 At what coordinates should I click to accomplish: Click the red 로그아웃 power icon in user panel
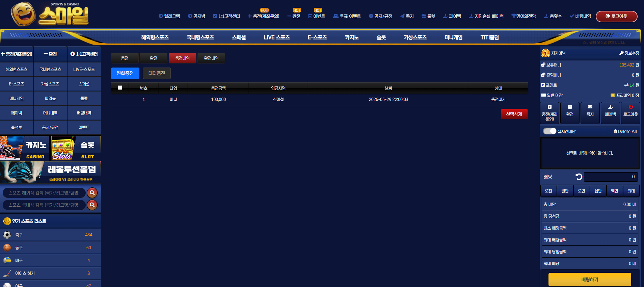pyautogui.click(x=630, y=107)
